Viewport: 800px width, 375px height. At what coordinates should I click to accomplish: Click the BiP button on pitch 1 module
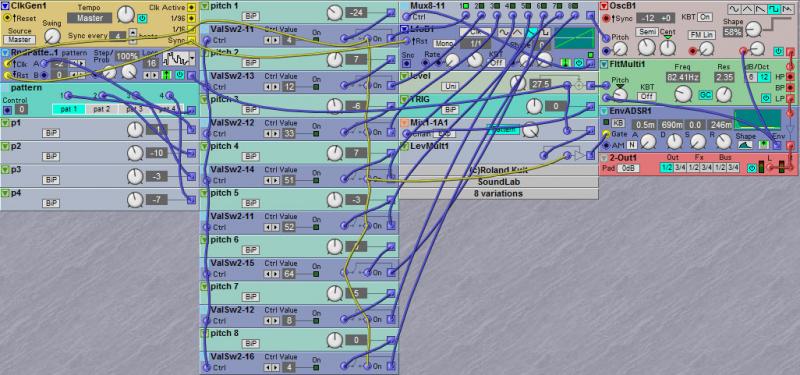coord(249,16)
